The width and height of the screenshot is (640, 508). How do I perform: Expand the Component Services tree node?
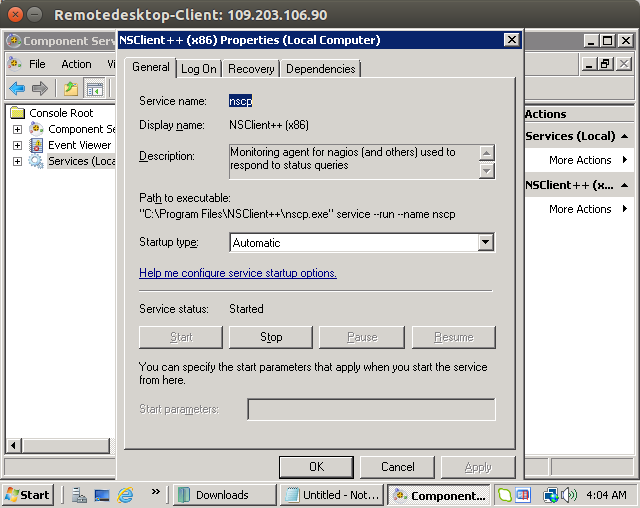pos(17,129)
